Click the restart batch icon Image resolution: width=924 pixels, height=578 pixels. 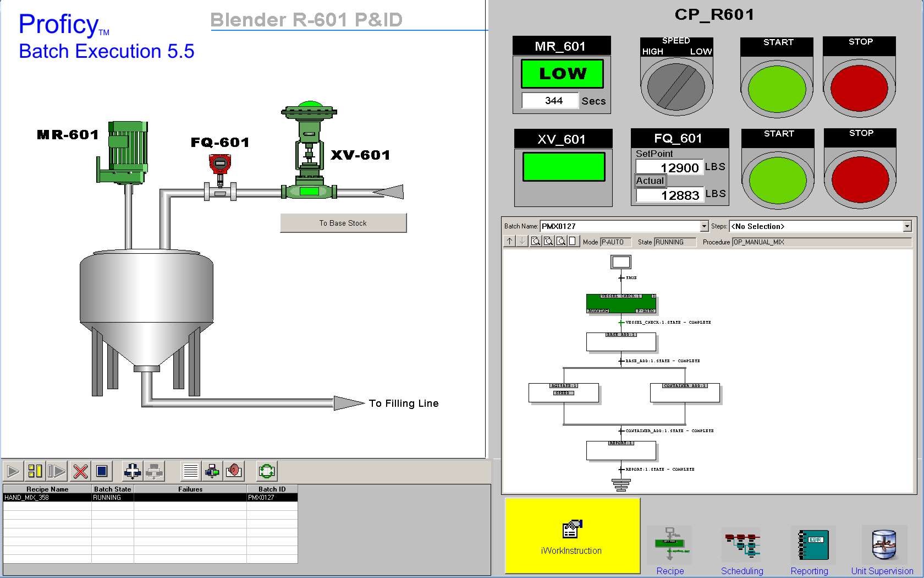tap(57, 471)
